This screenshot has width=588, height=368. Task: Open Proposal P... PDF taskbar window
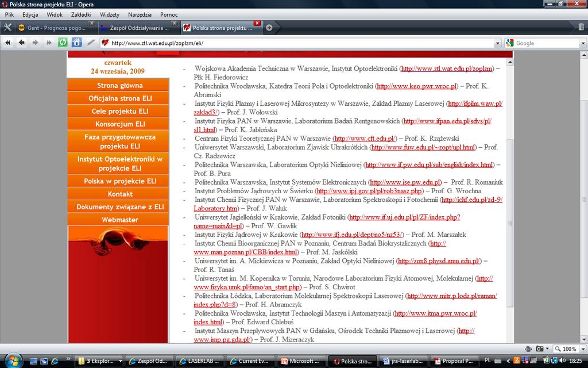tap(455, 361)
